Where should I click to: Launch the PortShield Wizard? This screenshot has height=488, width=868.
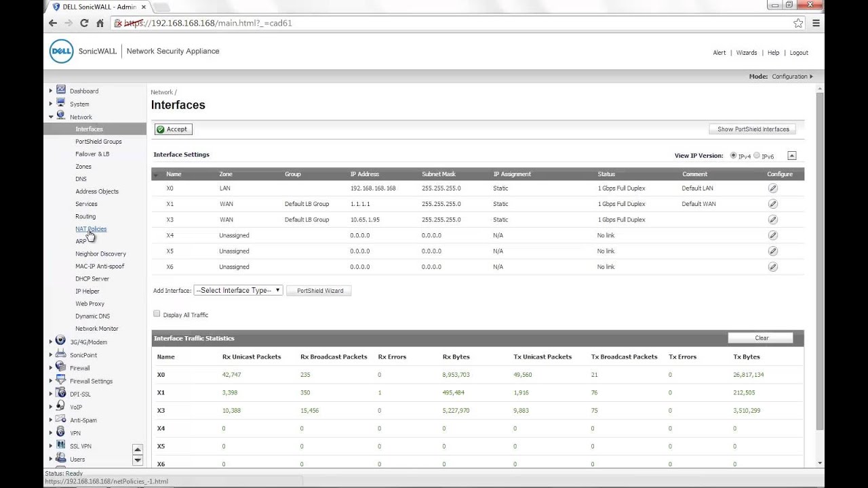319,290
